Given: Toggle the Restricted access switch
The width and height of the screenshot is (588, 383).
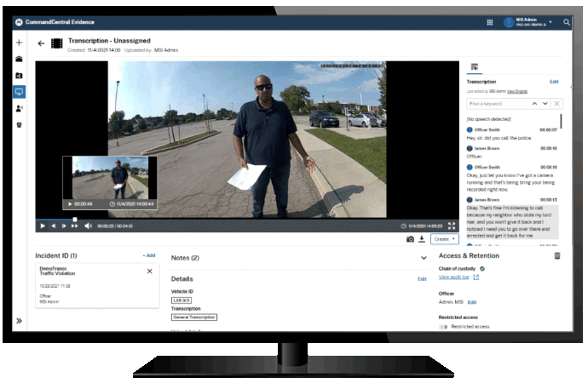Looking at the screenshot, I should (443, 326).
